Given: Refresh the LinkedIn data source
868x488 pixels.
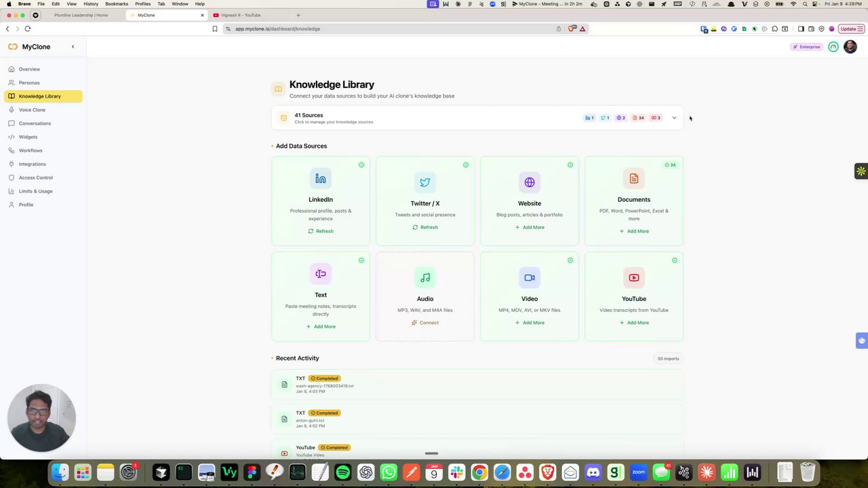Looking at the screenshot, I should pyautogui.click(x=321, y=231).
